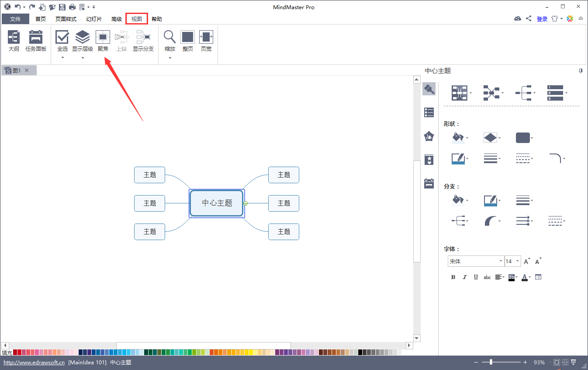588x370 pixels.
Task: Expand the 全选 dropdown arrow
Action: (62, 57)
